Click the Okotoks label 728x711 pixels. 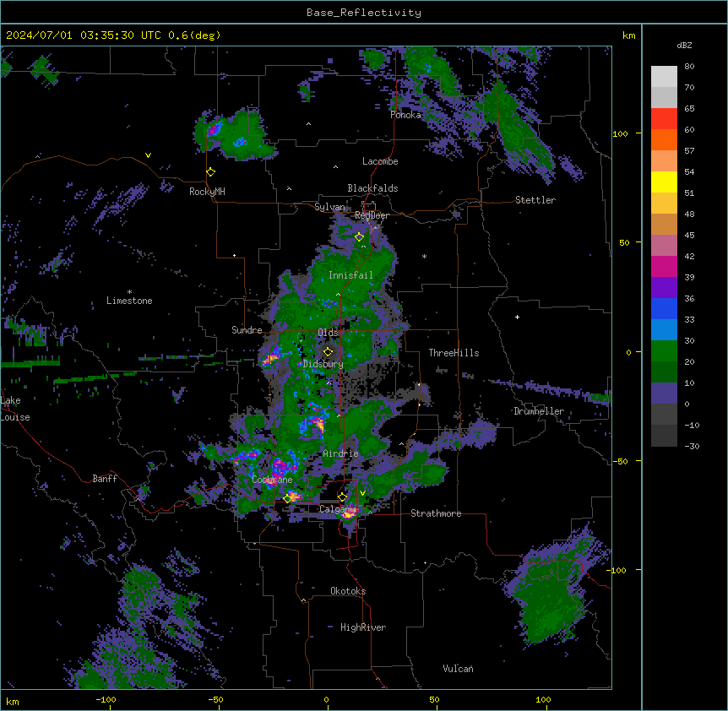click(x=348, y=591)
